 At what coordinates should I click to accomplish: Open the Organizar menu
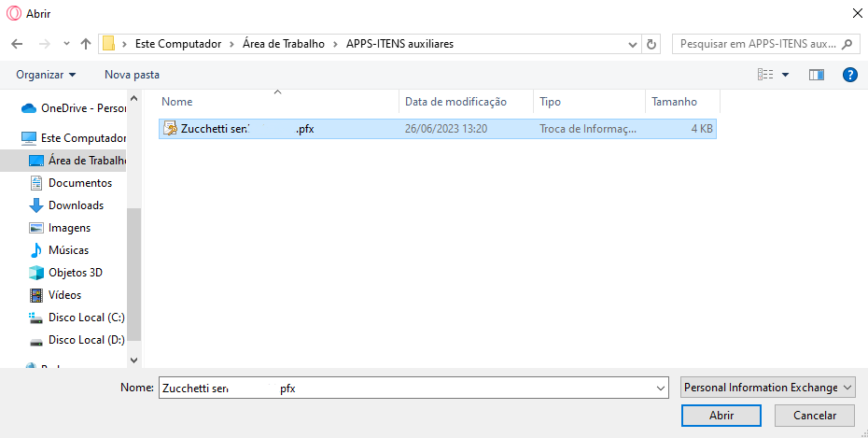46,75
